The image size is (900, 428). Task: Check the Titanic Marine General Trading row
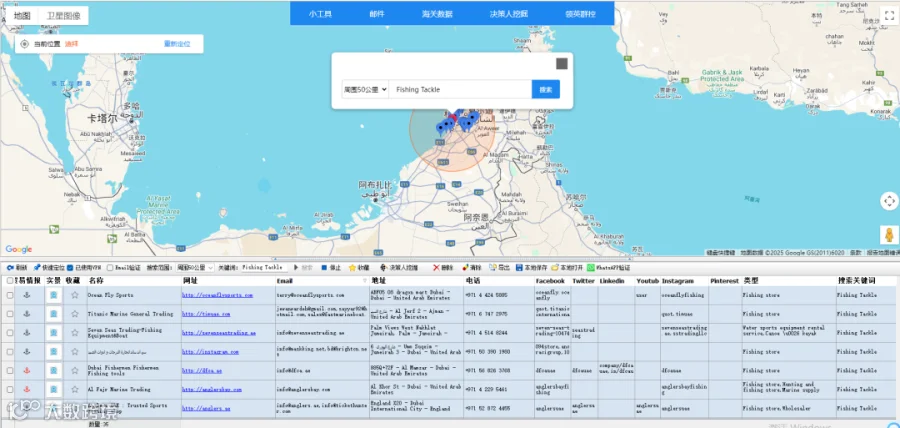tap(10, 314)
